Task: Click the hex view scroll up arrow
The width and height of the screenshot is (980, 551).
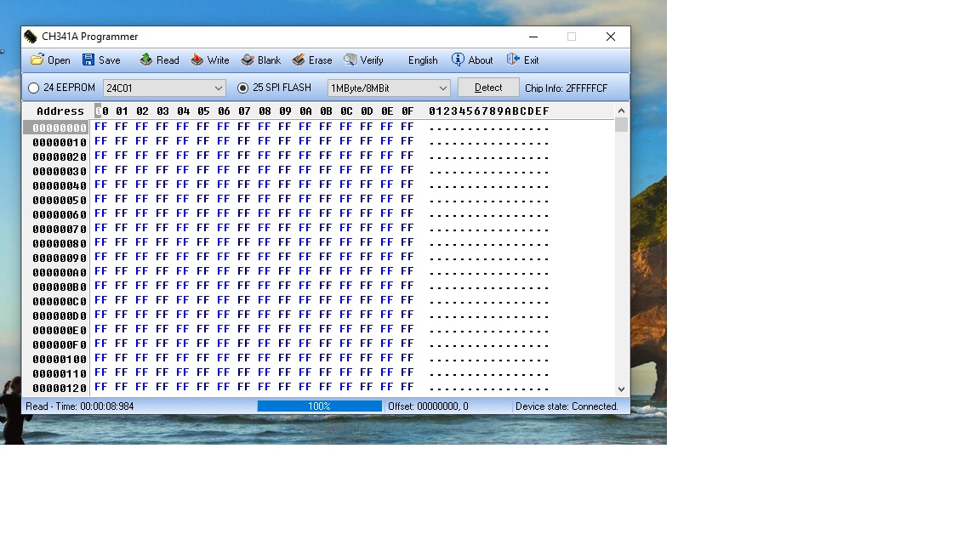Action: [x=621, y=111]
